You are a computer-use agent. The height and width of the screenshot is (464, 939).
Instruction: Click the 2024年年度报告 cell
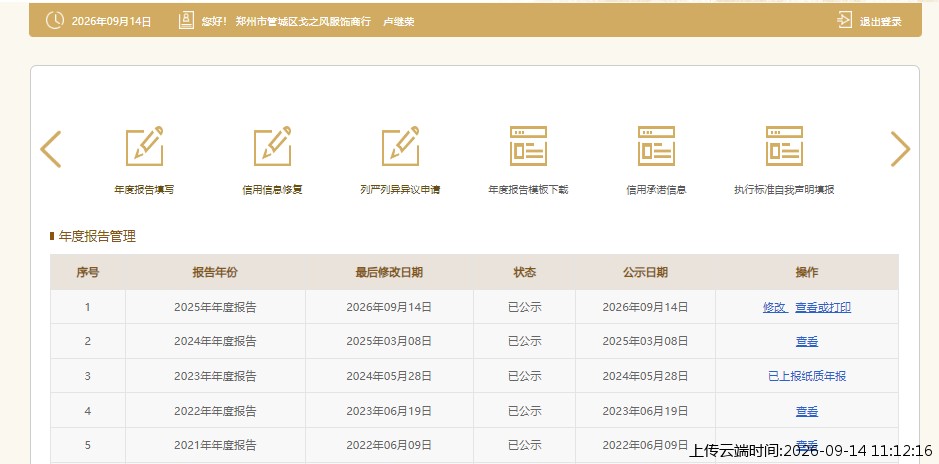(215, 341)
